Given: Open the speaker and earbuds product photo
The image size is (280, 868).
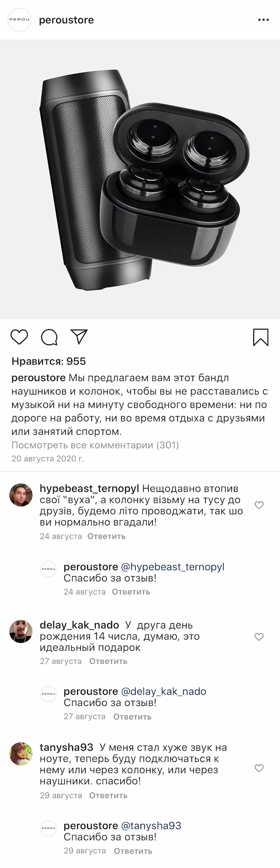Looking at the screenshot, I should click(x=140, y=179).
